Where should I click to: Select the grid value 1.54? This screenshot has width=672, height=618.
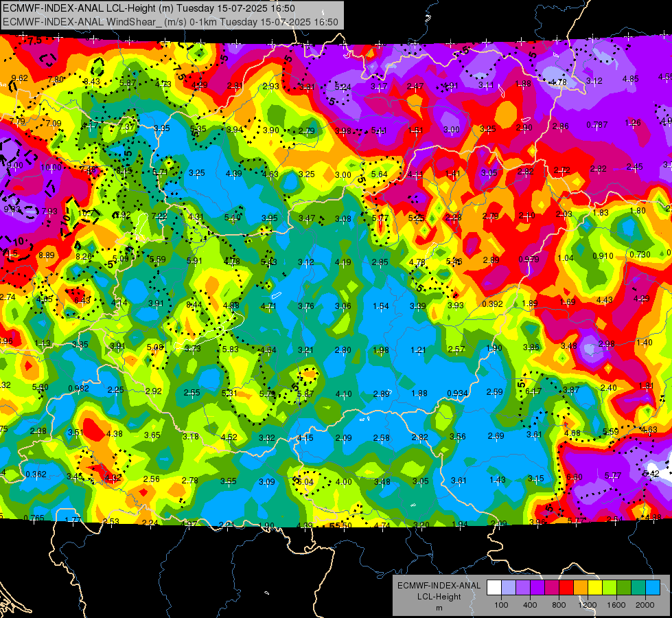point(381,306)
